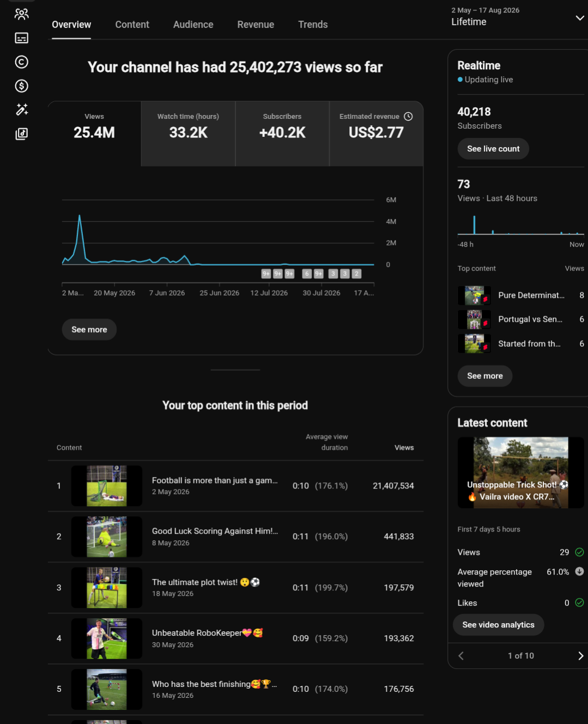This screenshot has height=724, width=588.
Task: Click the See live count button
Action: 493,149
